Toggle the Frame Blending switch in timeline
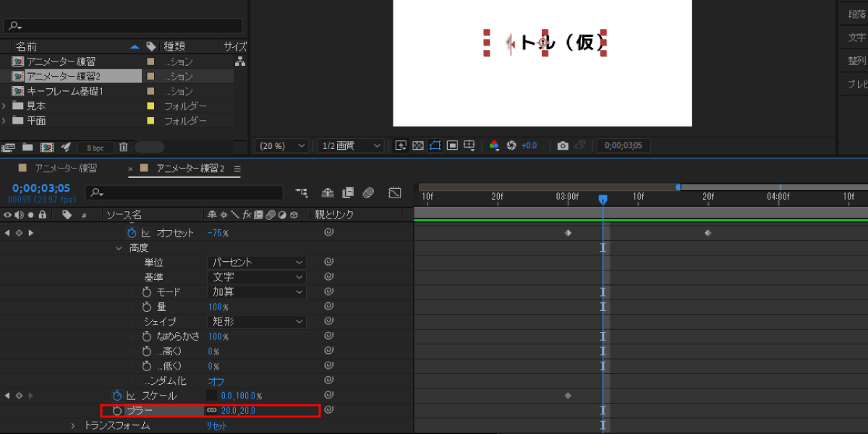Screen dimensions: 868x434 pos(348,192)
